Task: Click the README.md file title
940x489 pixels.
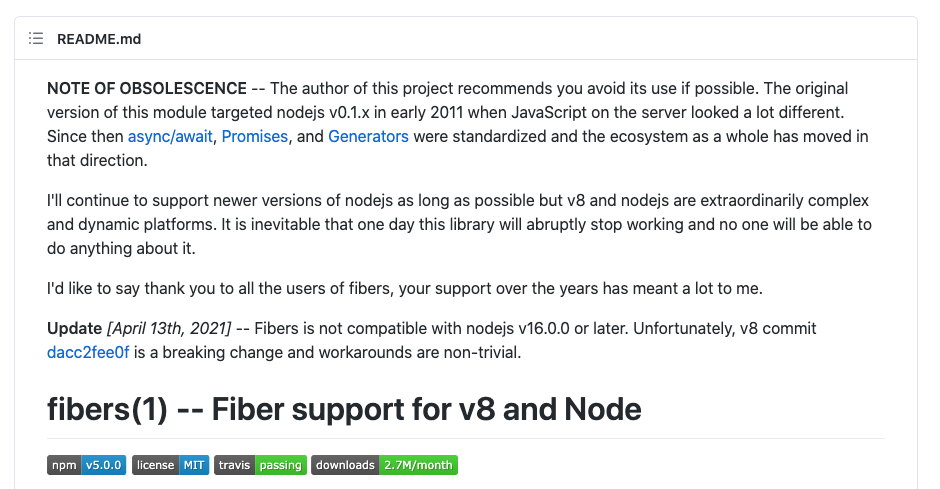Action: tap(99, 39)
